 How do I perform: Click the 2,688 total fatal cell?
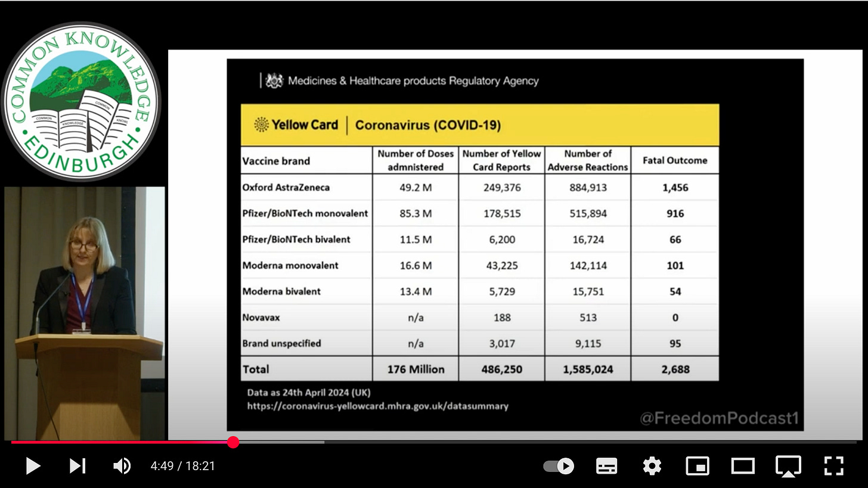pos(675,369)
